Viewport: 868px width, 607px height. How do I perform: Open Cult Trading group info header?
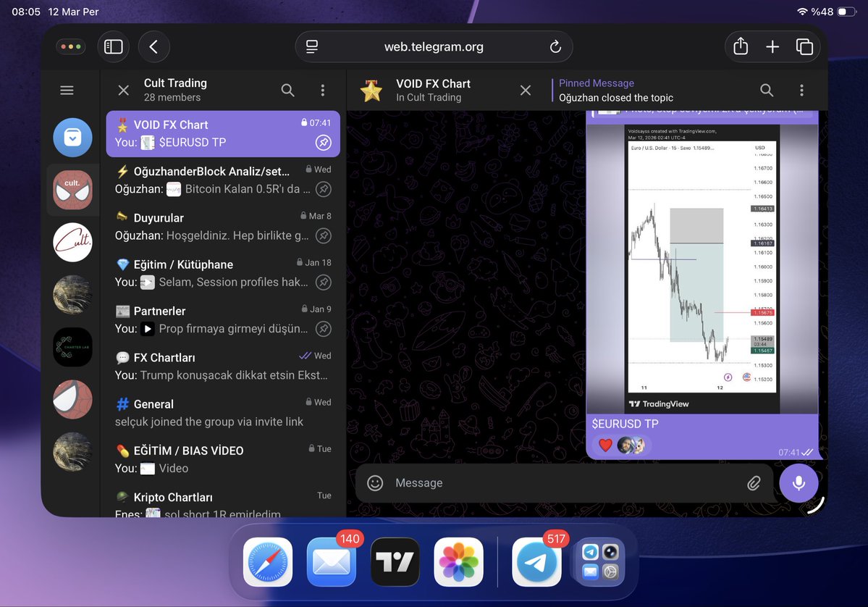tap(175, 90)
